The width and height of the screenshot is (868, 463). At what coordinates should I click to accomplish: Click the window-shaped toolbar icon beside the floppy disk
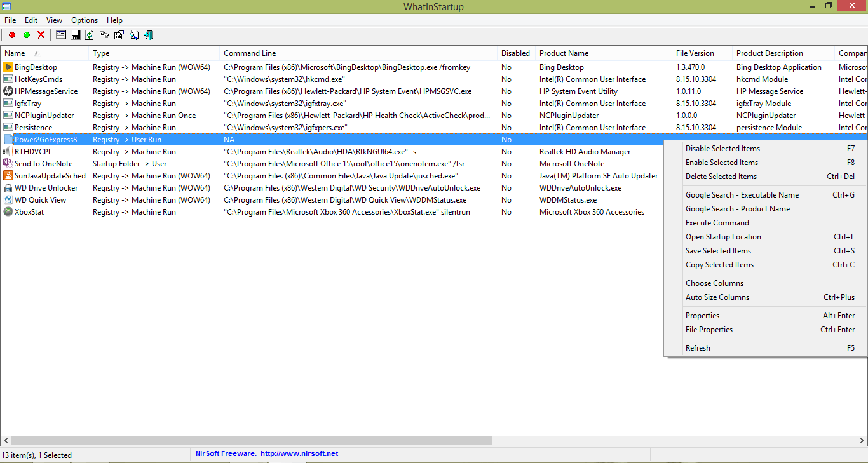61,35
